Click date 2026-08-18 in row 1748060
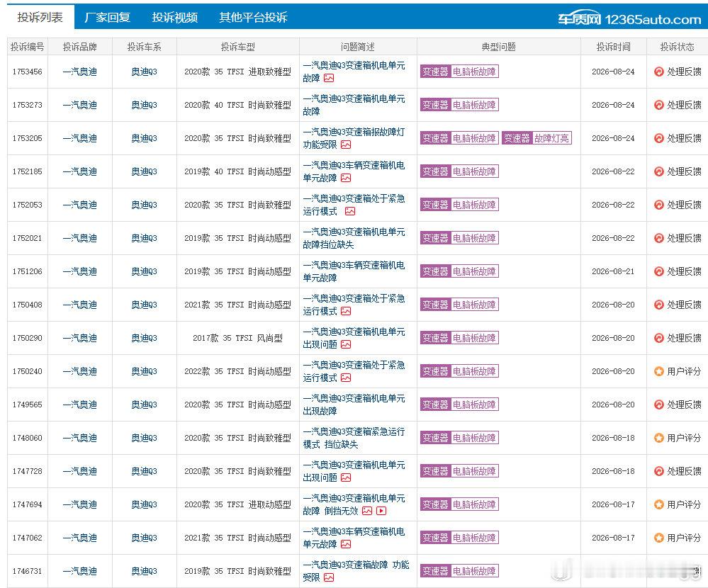Screen dimensions: 708x588 click(613, 438)
